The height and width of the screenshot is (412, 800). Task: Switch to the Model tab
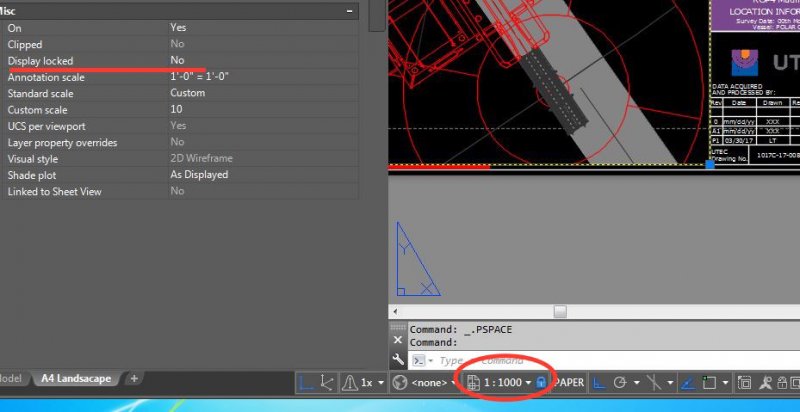point(11,378)
